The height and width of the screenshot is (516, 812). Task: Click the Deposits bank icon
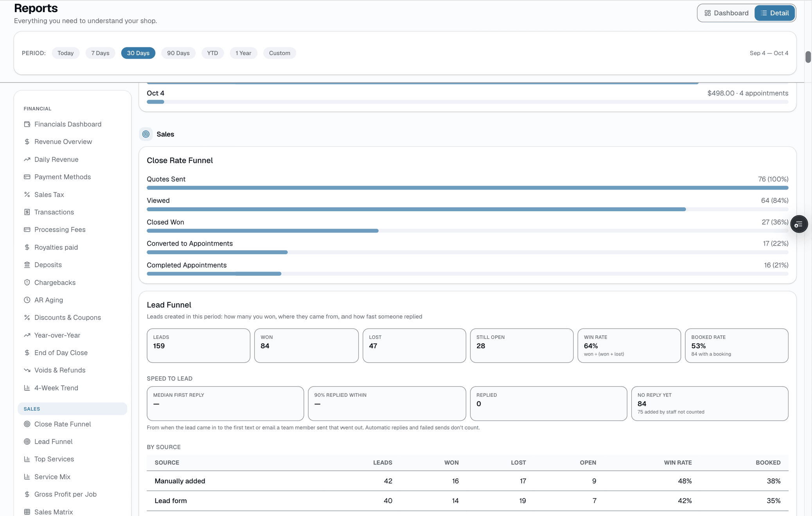[x=27, y=265]
